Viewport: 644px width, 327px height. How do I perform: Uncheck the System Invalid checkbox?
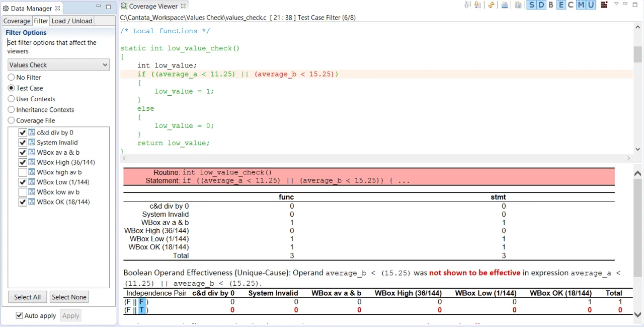(x=22, y=142)
